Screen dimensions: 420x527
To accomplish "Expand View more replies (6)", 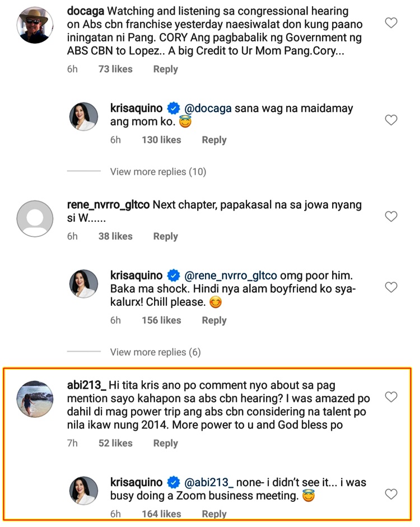I will pos(155,352).
